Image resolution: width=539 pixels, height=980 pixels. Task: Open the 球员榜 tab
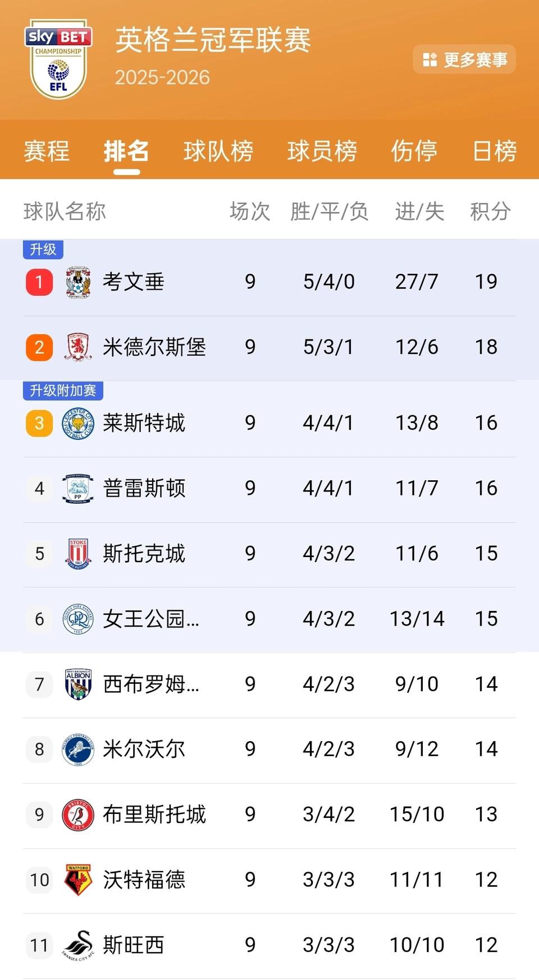click(x=322, y=151)
